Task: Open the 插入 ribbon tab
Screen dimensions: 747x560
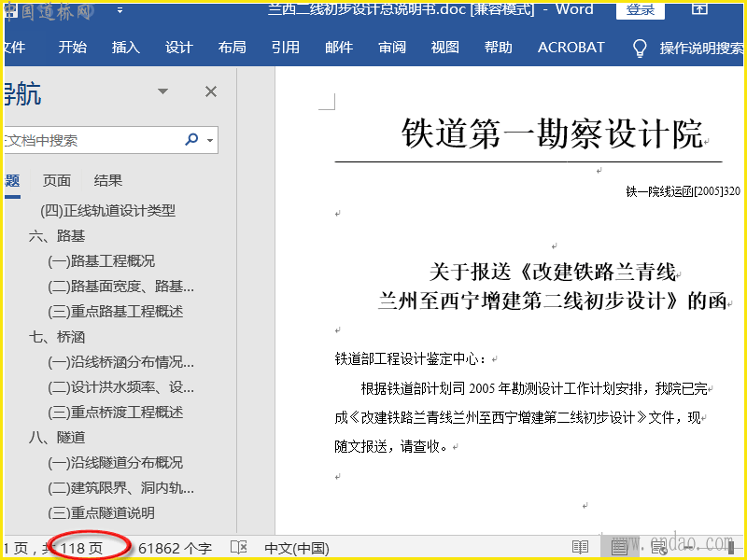Action: click(x=126, y=48)
